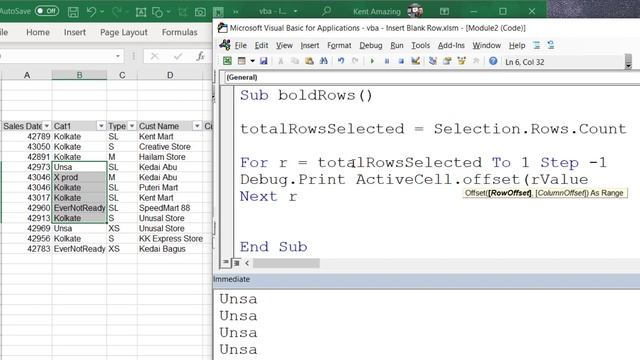Toggle Design Mode icon in VBA toolbar
Screen dimensions: 640x360
[416, 61]
